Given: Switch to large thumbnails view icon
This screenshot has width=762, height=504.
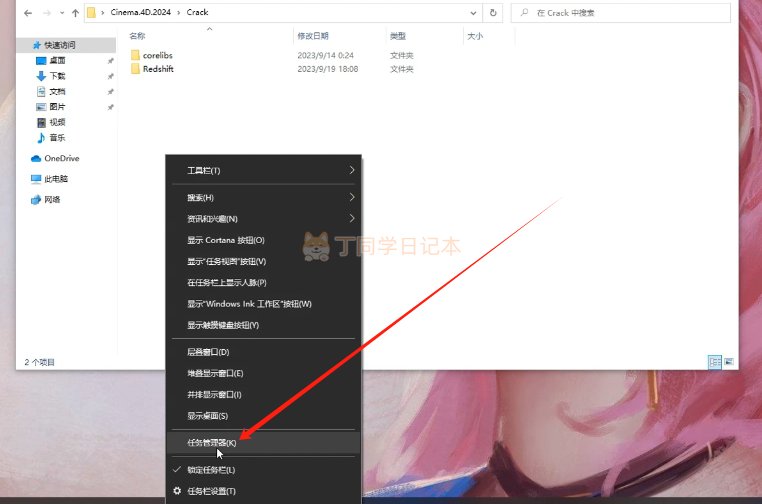Looking at the screenshot, I should click(x=728, y=362).
